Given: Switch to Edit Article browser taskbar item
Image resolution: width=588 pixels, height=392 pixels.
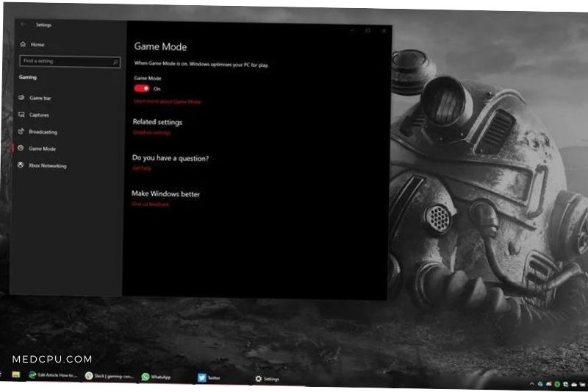Looking at the screenshot, I should click(53, 375).
